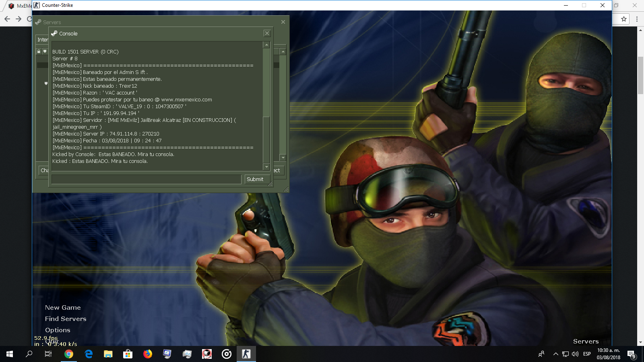The image size is (644, 362).
Task: Click Counter-Strike title bar icon
Action: click(x=37, y=5)
